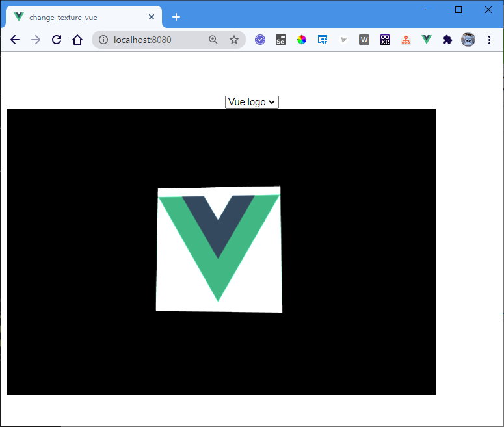
Task: Open the Chrome three-dot menu
Action: (x=489, y=40)
